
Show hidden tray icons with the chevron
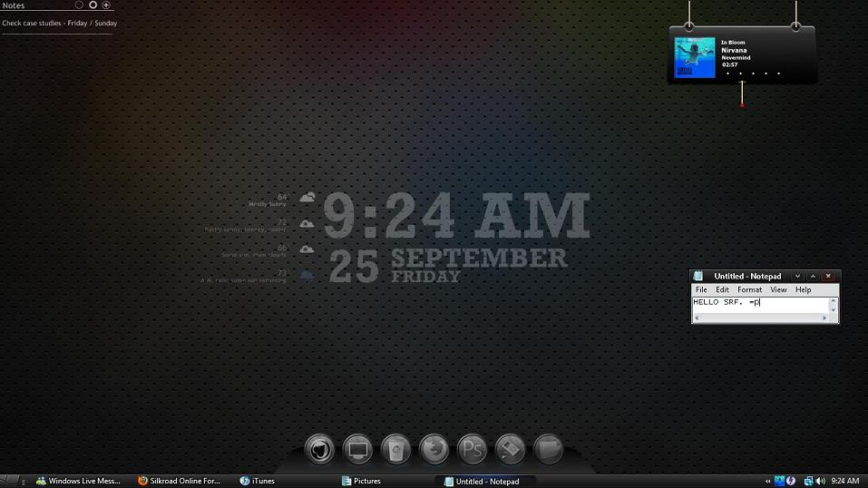pyautogui.click(x=768, y=481)
